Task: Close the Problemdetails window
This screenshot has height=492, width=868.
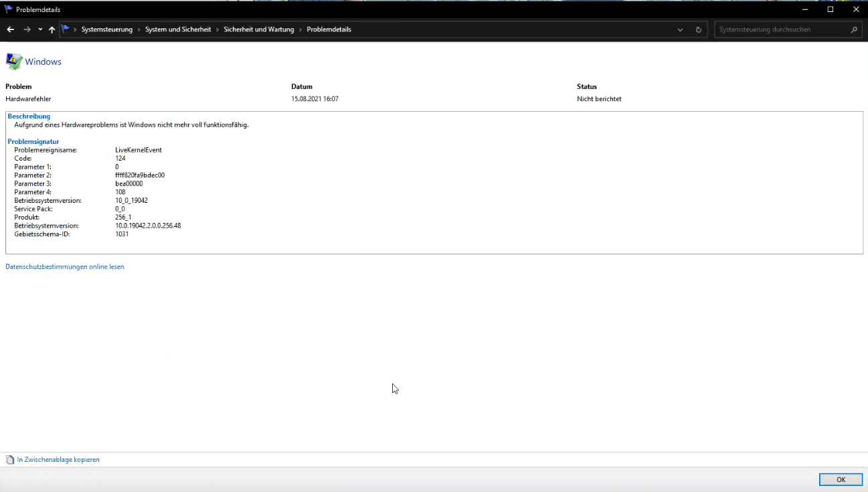Action: tap(856, 9)
